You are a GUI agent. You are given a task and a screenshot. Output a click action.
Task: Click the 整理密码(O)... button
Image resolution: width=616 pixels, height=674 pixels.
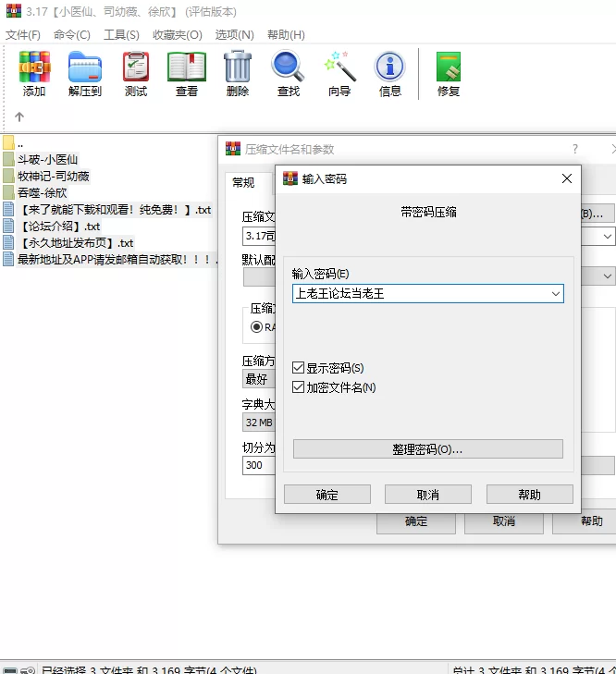[x=428, y=449]
